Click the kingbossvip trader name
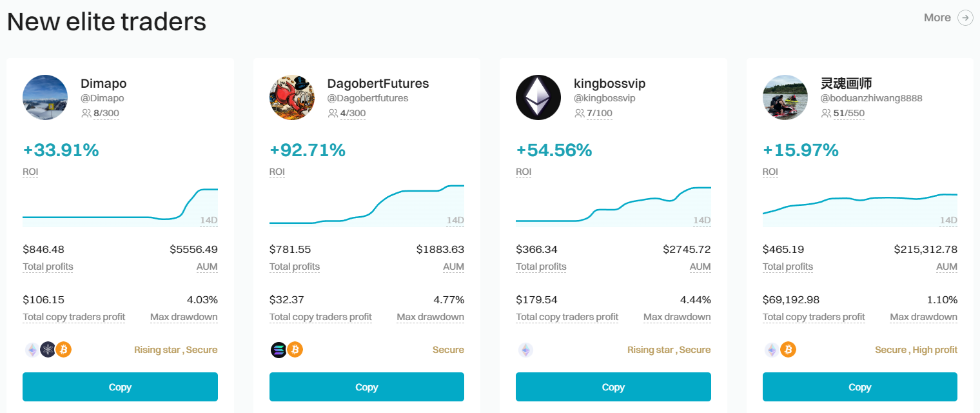 pyautogui.click(x=609, y=83)
